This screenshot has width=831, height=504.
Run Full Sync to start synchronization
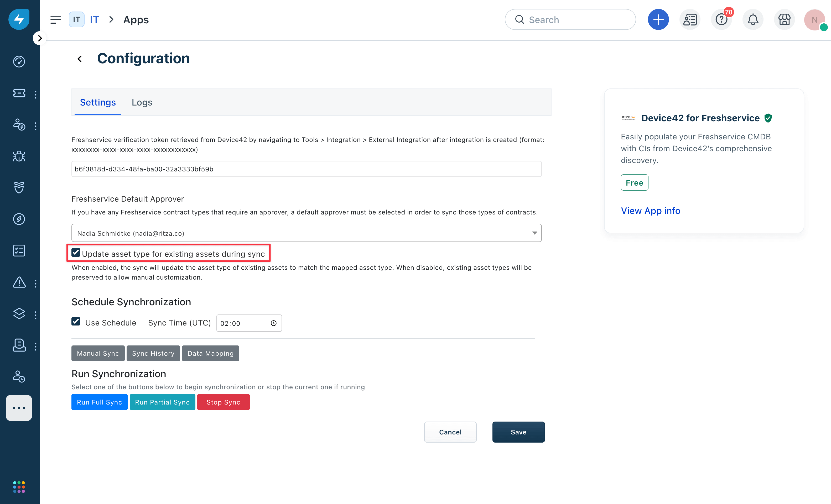click(99, 402)
